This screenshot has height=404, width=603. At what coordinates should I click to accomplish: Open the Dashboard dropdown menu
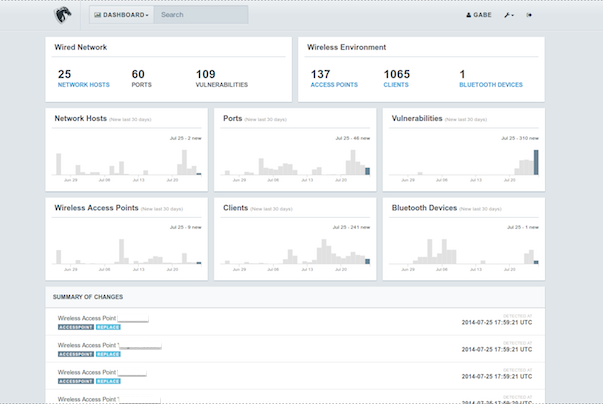coord(121,15)
